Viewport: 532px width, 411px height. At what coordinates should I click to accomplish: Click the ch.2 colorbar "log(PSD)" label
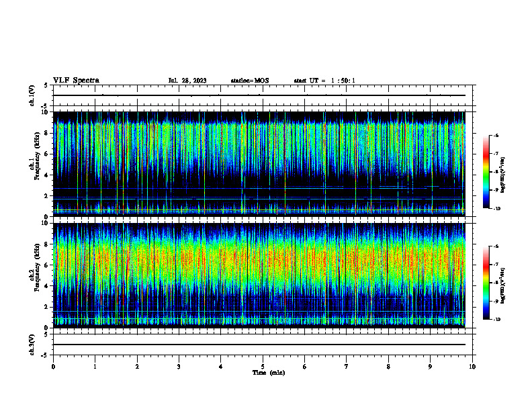pyautogui.click(x=503, y=285)
